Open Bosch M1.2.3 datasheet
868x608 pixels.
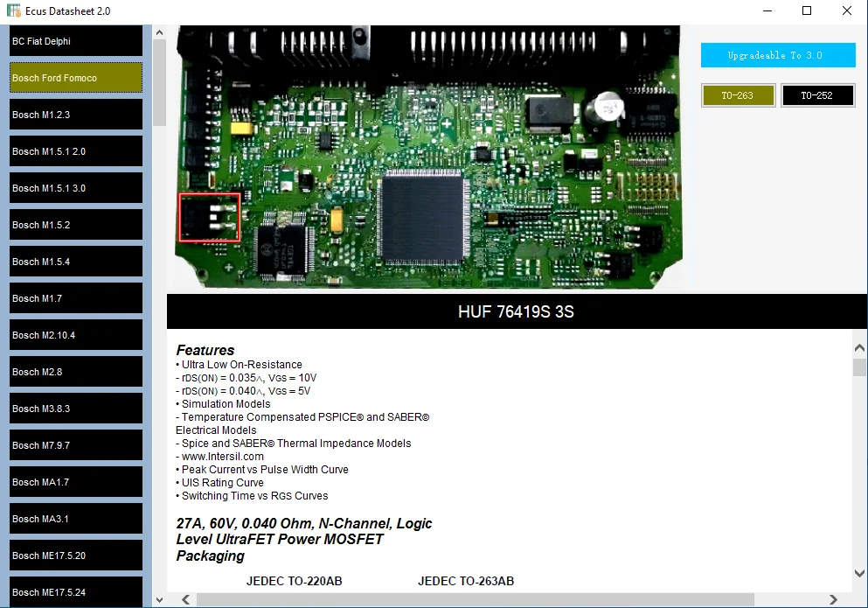pyautogui.click(x=76, y=115)
